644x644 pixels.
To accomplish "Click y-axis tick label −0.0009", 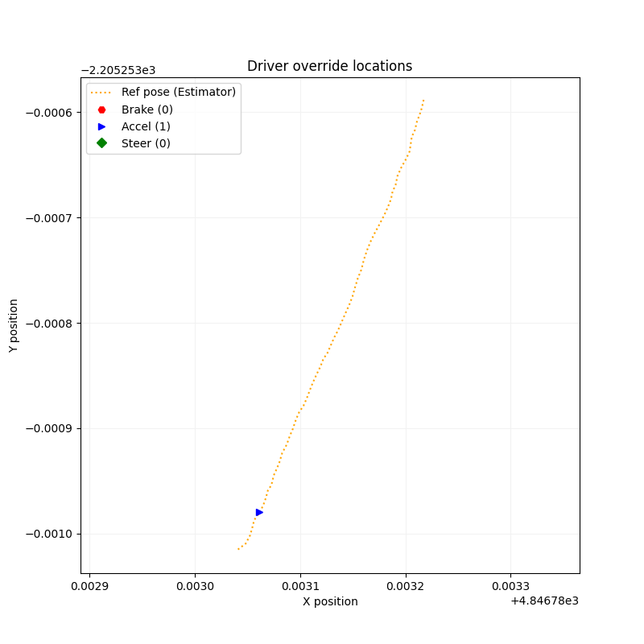I will (49, 428).
